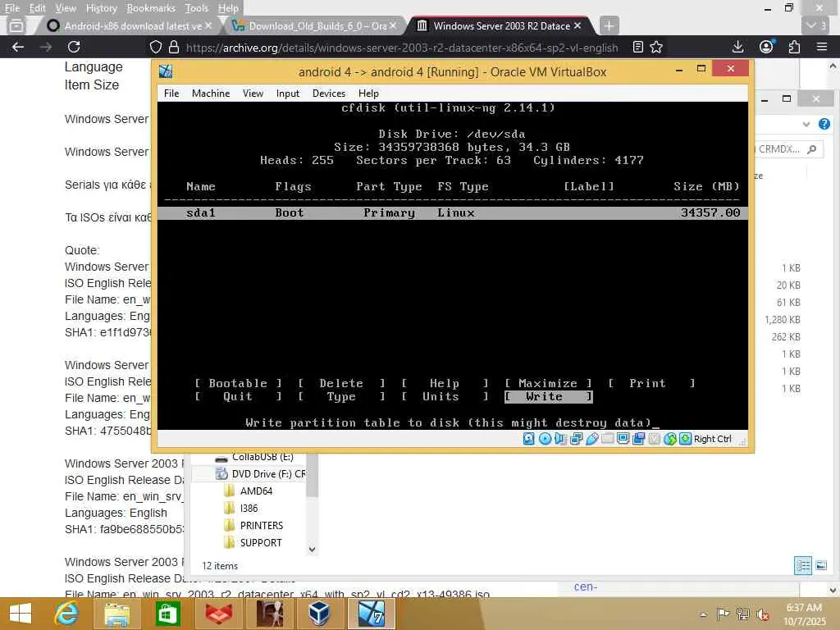Open VirtualBox Devices menu
Screen dimensions: 840x630
point(329,94)
